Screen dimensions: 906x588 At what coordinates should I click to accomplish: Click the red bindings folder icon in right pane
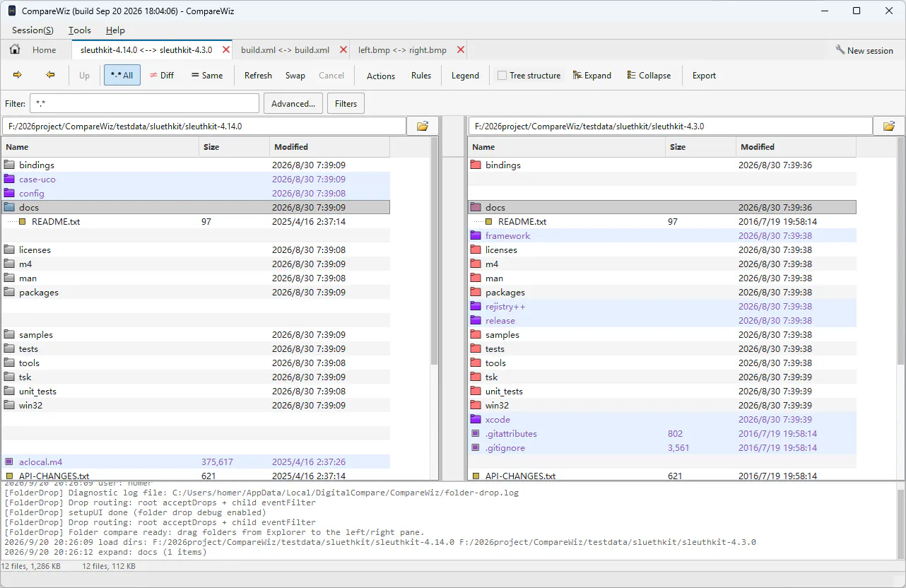tap(476, 165)
